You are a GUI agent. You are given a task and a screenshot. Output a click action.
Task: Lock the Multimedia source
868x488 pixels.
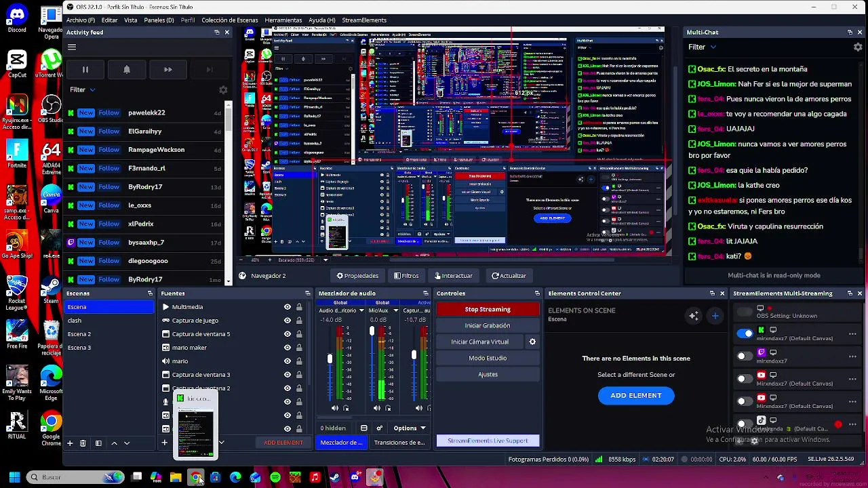click(x=299, y=307)
